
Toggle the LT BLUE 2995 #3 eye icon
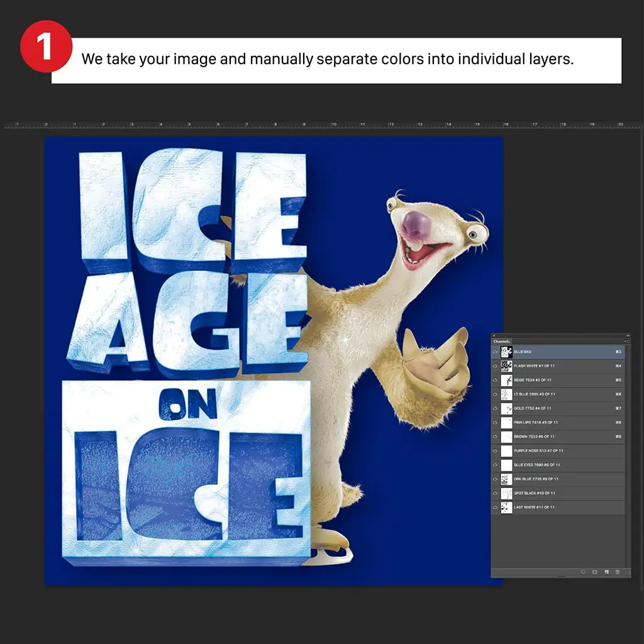click(x=496, y=394)
